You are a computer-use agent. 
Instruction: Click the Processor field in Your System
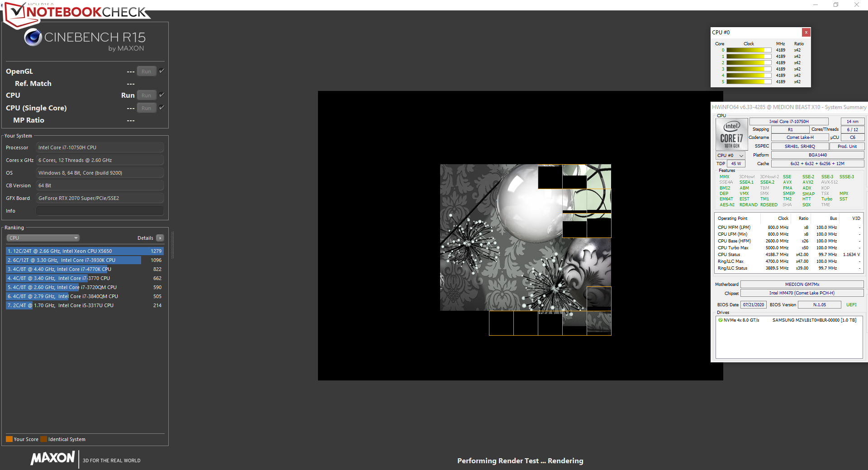pos(100,147)
